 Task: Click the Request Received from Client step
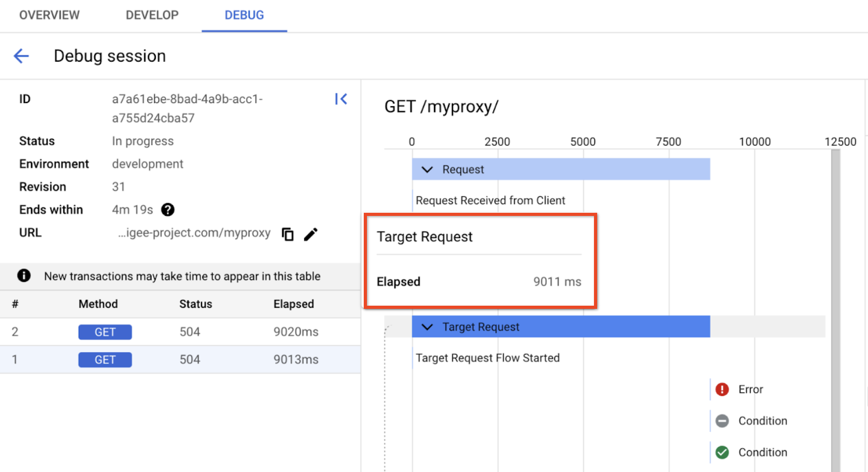point(490,201)
